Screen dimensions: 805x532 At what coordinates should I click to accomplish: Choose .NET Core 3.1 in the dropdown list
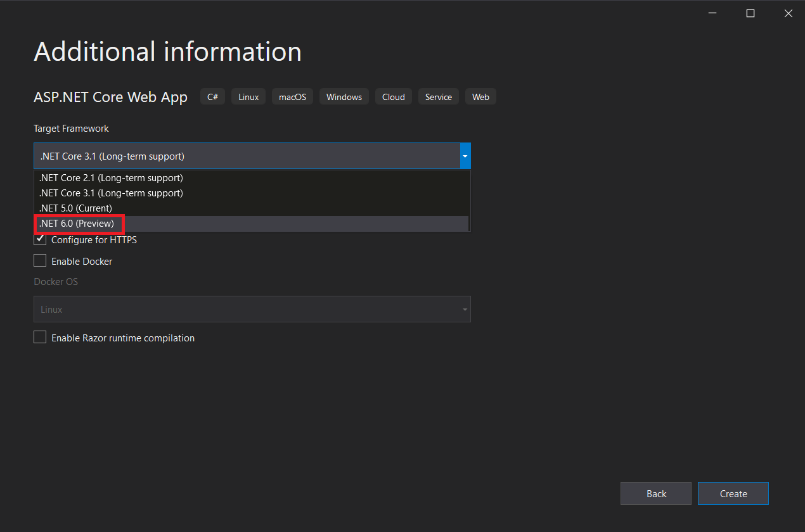coord(111,193)
